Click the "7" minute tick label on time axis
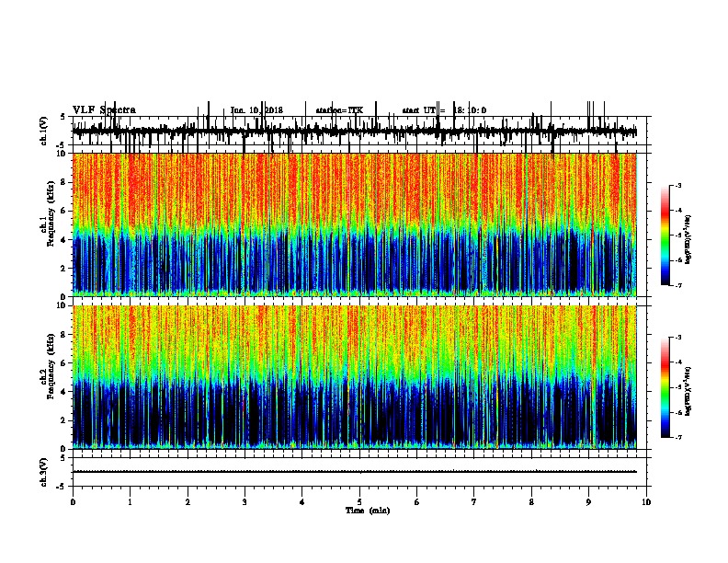Viewport: 728px width, 563px height. 474,501
